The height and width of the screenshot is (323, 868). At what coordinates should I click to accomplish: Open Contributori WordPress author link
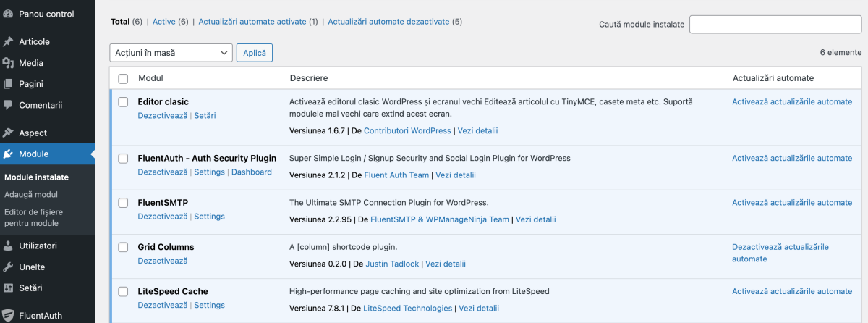[407, 130]
